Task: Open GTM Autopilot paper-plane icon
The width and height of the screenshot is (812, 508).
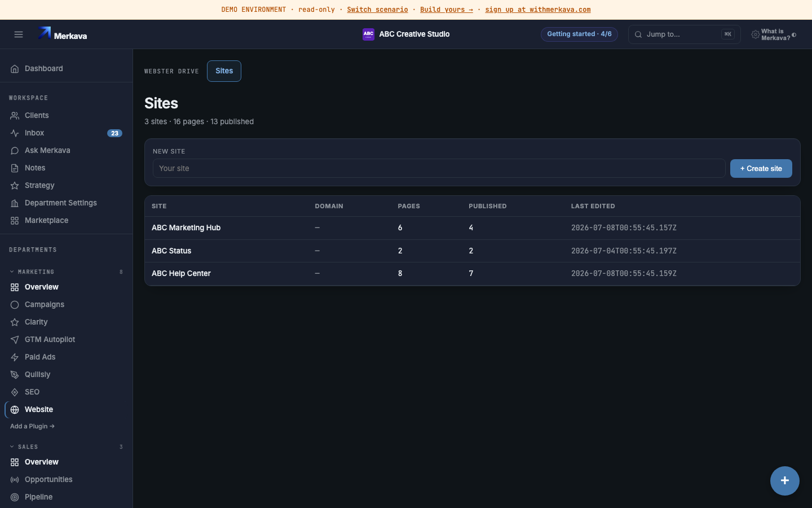Action: coord(15,340)
